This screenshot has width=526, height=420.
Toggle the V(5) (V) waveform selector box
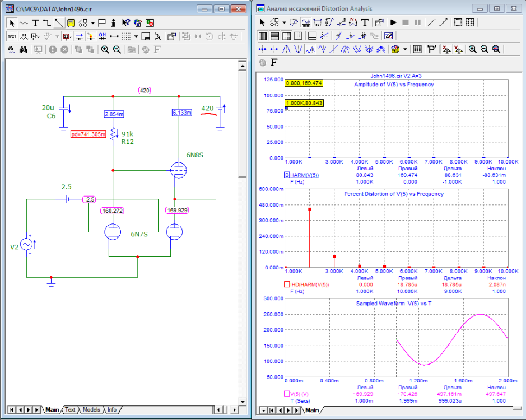(287, 394)
